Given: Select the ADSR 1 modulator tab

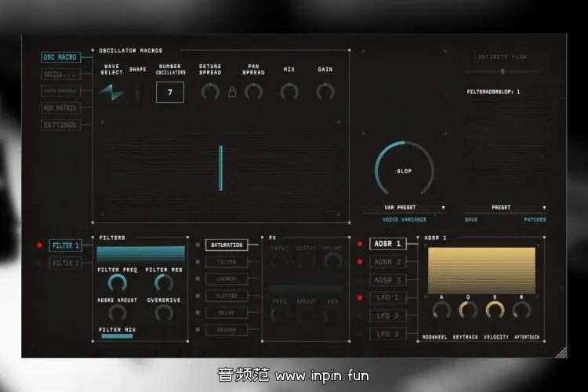Looking at the screenshot, I should [388, 244].
